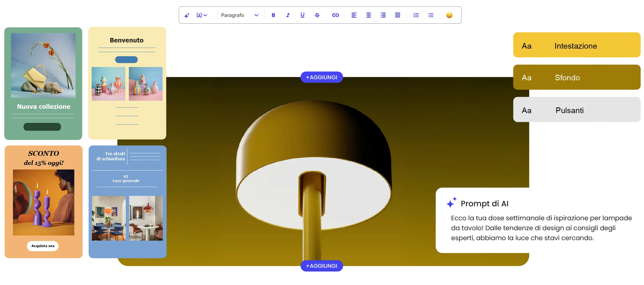Open the Paragrafo style dropdown
The width and height of the screenshot is (644, 285).
[x=240, y=15]
